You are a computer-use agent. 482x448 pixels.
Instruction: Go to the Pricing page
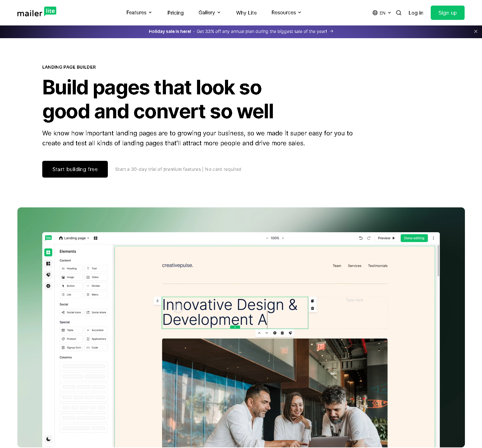click(175, 13)
